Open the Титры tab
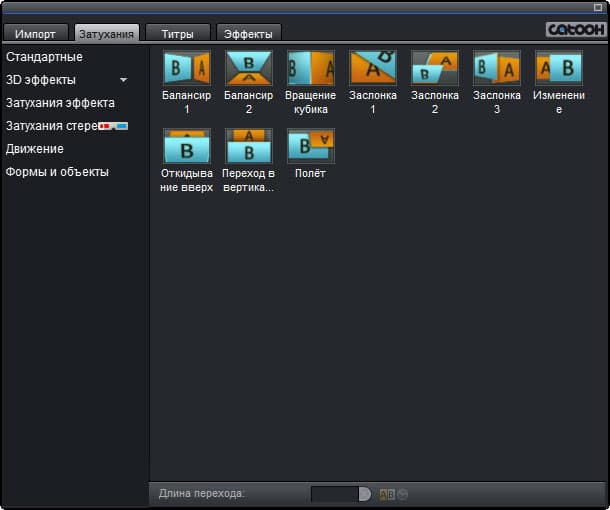610x510 pixels. [x=177, y=33]
